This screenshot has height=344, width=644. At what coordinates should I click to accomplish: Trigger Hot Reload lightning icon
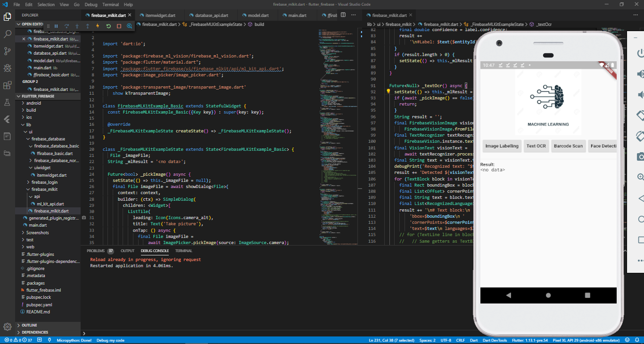[x=98, y=26]
